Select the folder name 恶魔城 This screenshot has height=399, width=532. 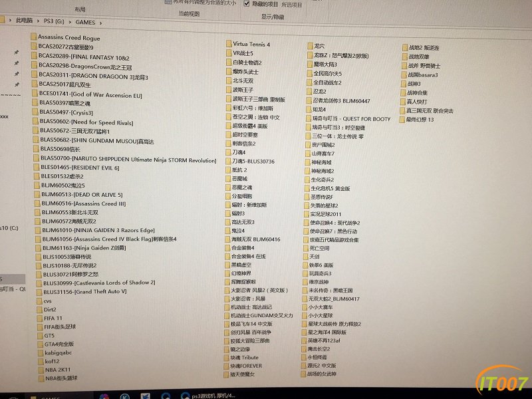coord(239,178)
